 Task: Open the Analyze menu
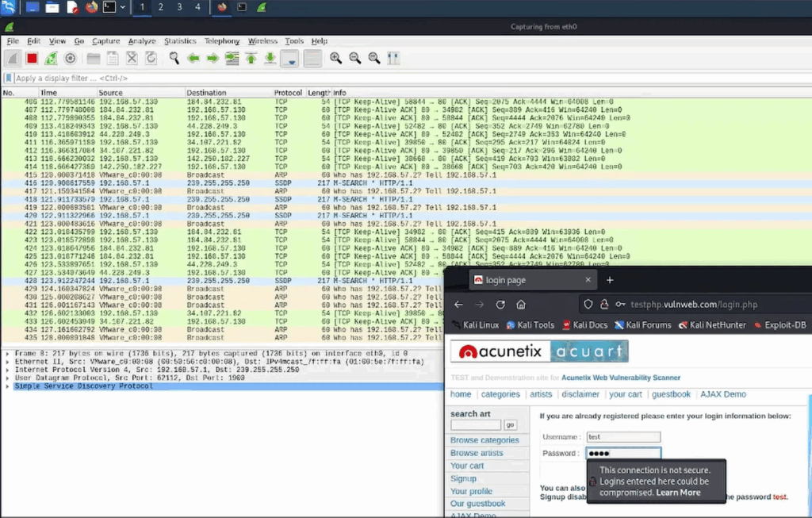(x=142, y=41)
